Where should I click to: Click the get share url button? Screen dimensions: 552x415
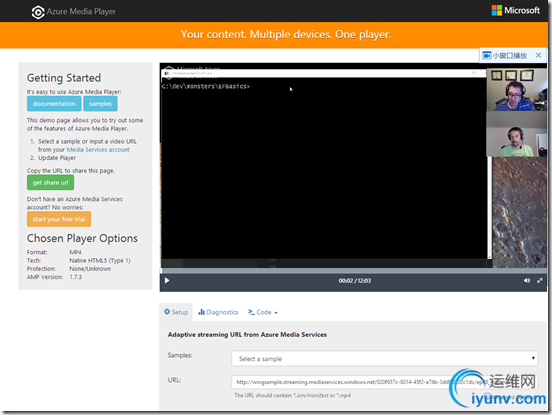coord(50,182)
